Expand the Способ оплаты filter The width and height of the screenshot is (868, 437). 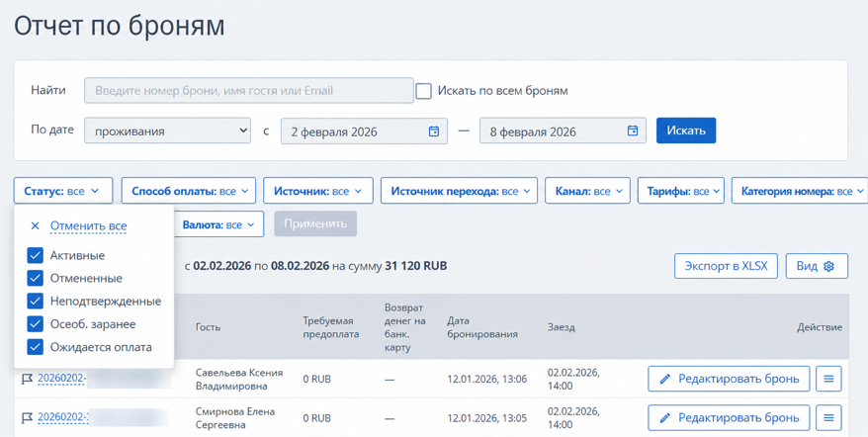coord(188,191)
